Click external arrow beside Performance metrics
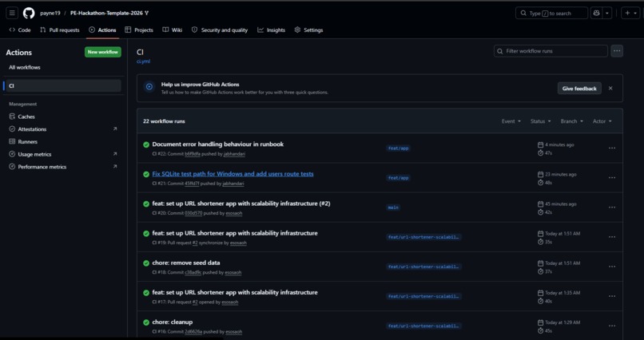644x340 pixels. point(115,167)
